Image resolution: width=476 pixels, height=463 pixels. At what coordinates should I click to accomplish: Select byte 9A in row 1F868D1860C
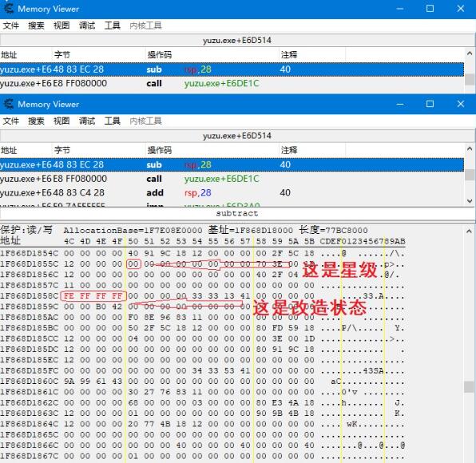69,382
